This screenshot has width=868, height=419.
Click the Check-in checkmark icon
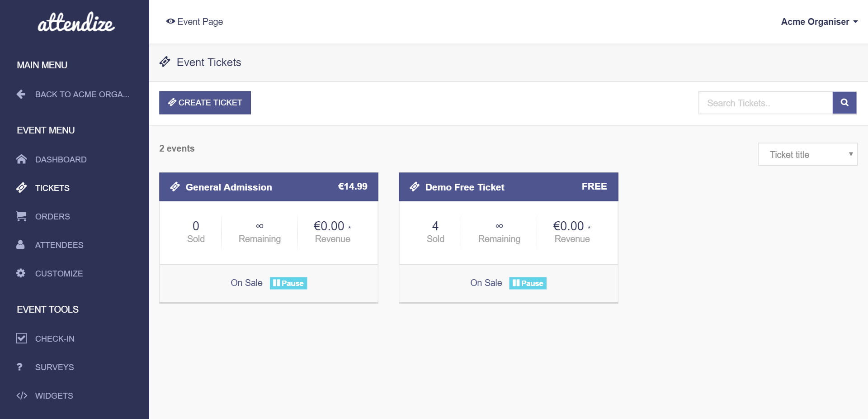[21, 338]
